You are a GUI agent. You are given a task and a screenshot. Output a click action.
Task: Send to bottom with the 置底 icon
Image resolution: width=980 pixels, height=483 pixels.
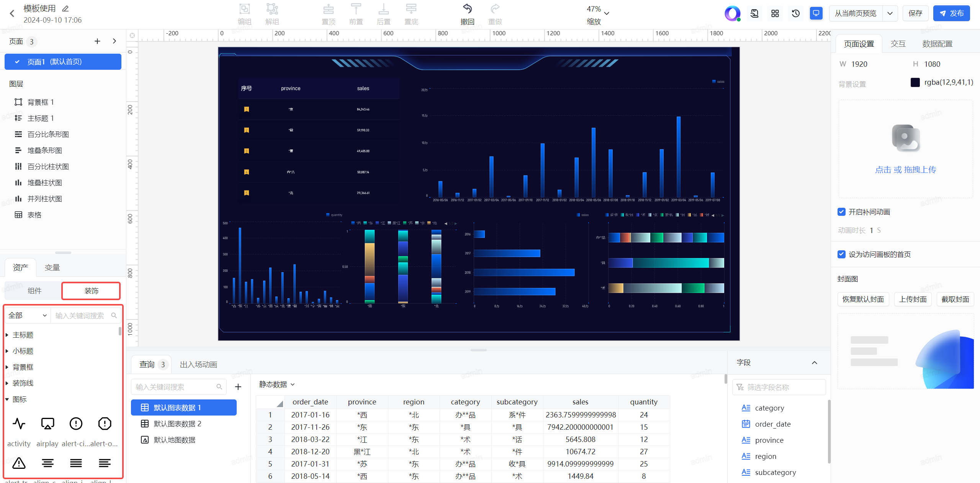click(411, 9)
